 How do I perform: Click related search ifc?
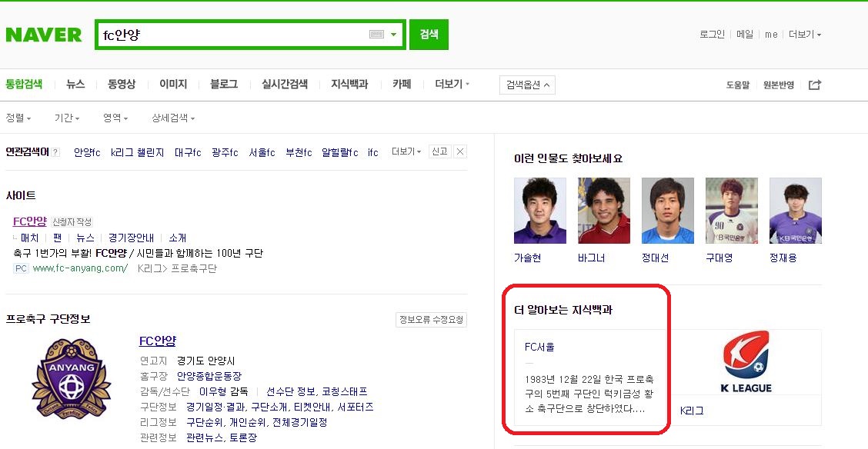[x=373, y=152]
